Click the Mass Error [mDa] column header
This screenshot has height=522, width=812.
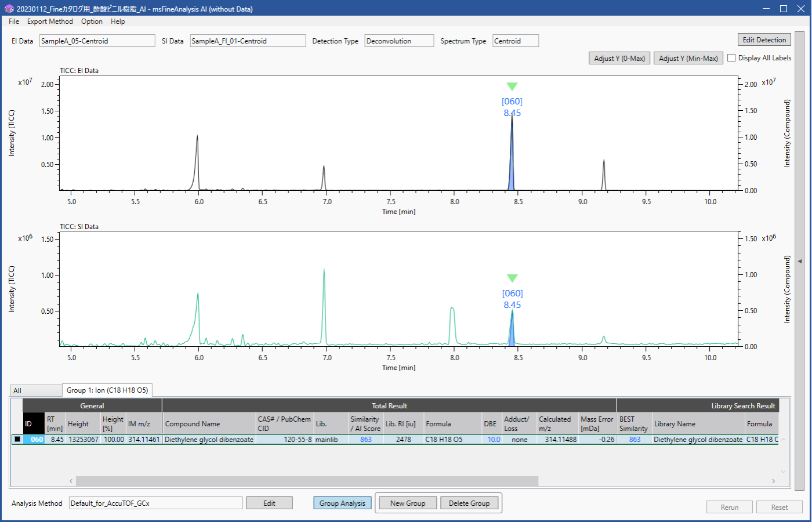tap(597, 424)
